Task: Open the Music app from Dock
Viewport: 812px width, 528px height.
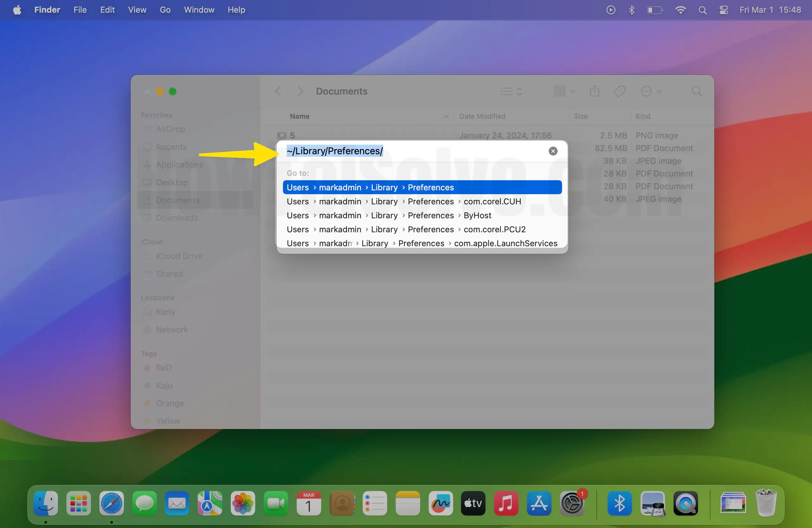Action: point(506,503)
